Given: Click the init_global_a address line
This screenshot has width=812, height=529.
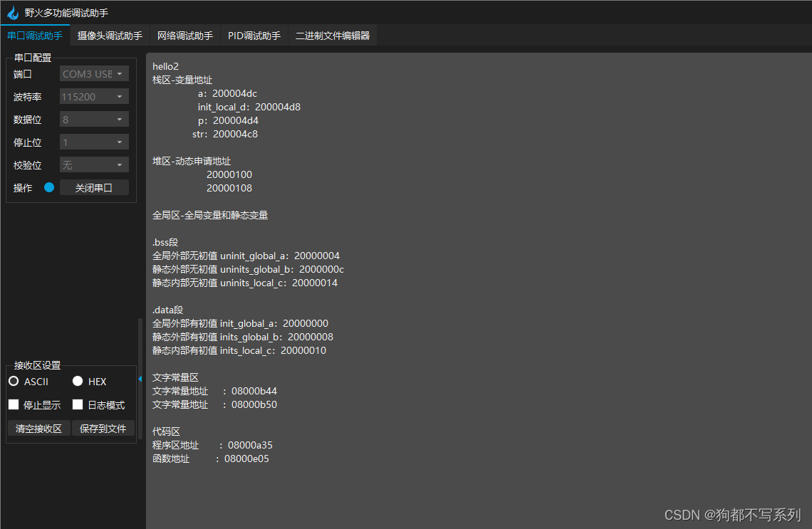Looking at the screenshot, I should tap(240, 323).
